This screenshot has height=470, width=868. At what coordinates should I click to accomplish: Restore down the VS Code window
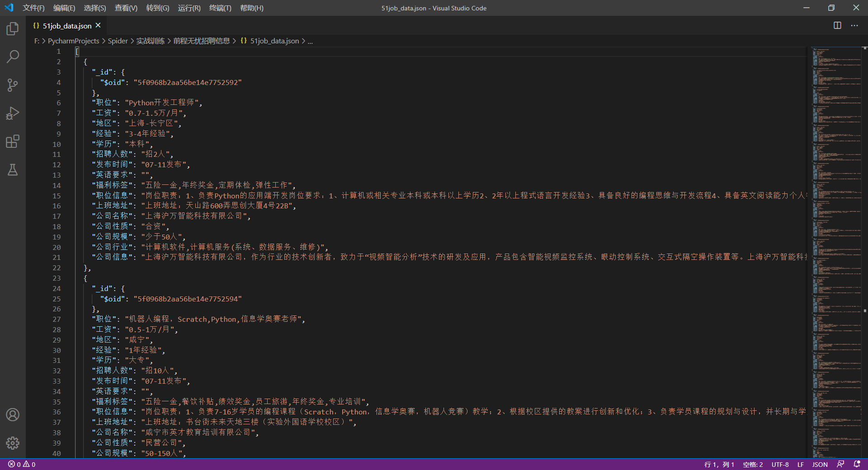tap(831, 8)
